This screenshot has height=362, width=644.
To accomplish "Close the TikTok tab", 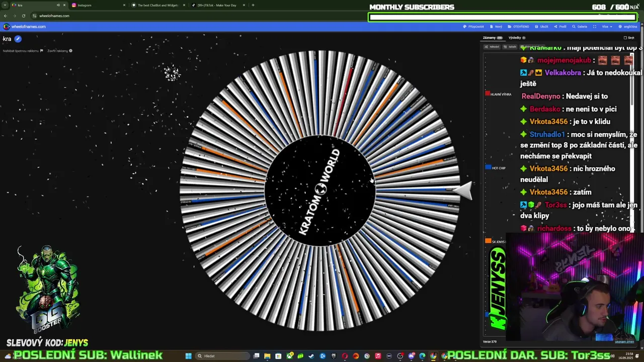I will pyautogui.click(x=244, y=5).
